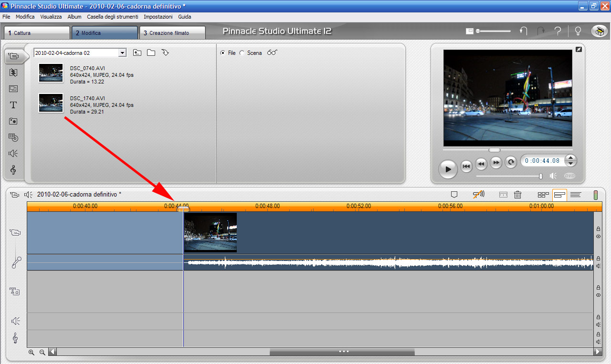This screenshot has width=611, height=364.
Task: Hide the video track with the eye icon
Action: tap(598, 237)
